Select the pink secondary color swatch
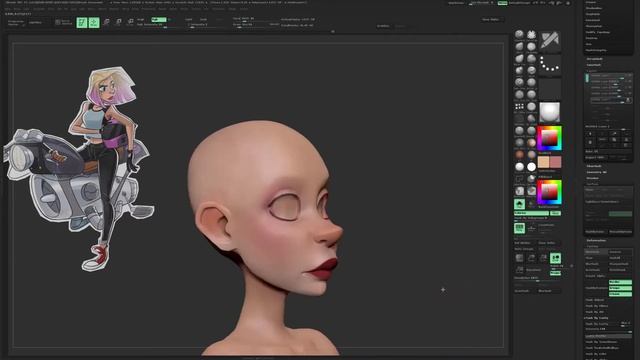 point(556,162)
